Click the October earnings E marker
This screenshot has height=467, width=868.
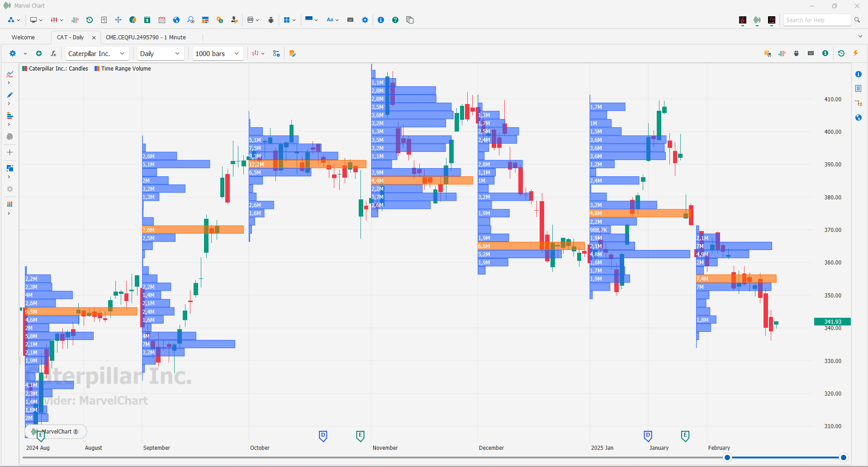[360, 436]
